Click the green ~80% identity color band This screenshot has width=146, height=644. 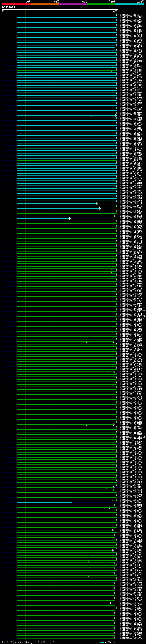[101, 4]
